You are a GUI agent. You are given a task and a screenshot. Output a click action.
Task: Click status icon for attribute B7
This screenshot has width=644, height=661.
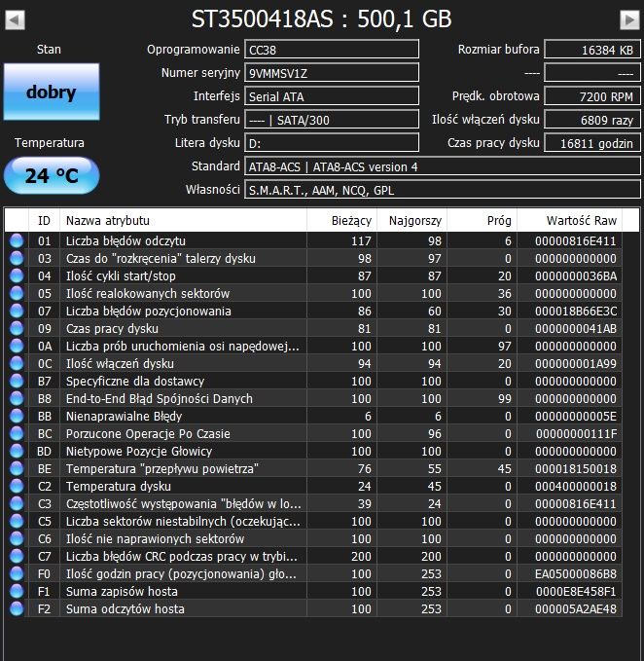[17, 381]
